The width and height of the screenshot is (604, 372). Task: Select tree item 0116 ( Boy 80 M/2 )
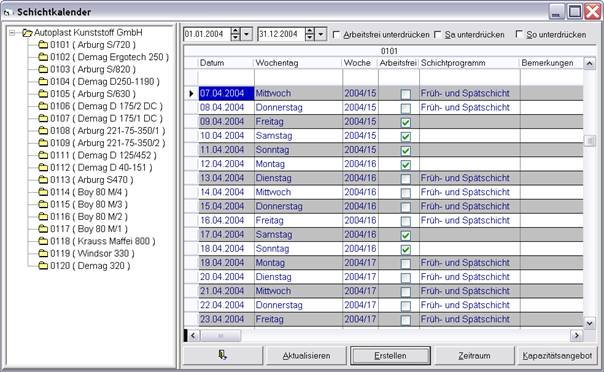pos(89,217)
